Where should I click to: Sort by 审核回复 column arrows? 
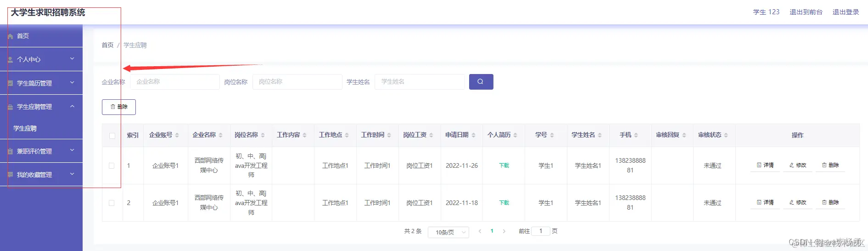(684, 135)
